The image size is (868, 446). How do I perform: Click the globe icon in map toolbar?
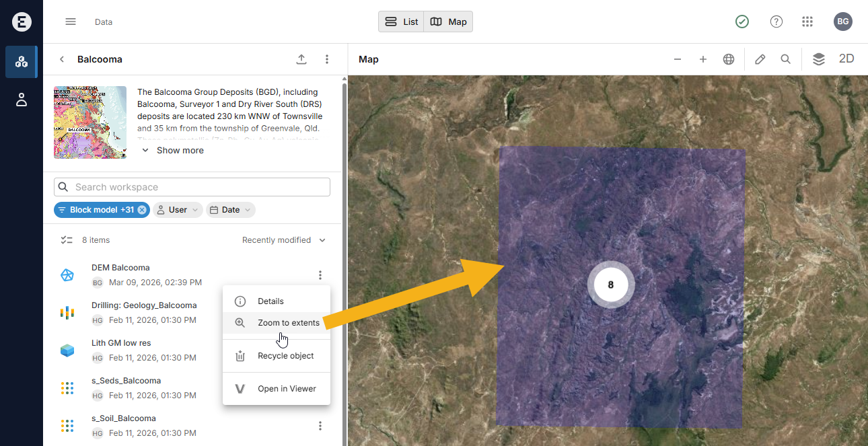coord(728,59)
